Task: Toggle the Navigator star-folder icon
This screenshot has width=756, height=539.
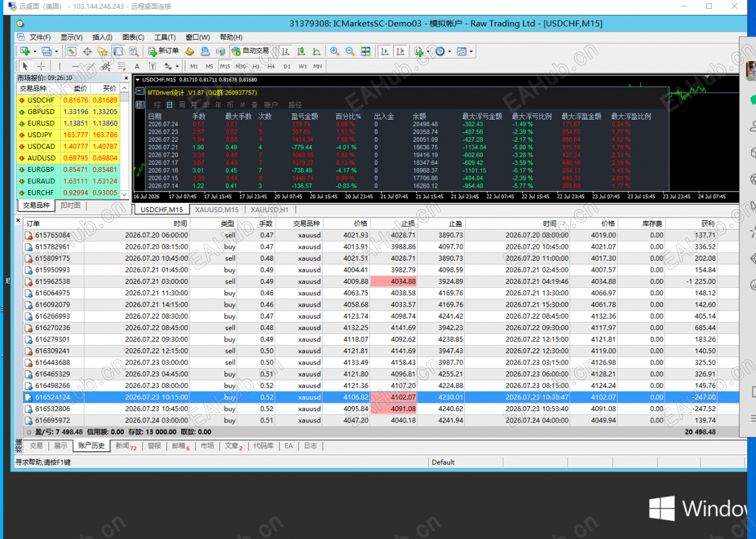Action: point(102,51)
